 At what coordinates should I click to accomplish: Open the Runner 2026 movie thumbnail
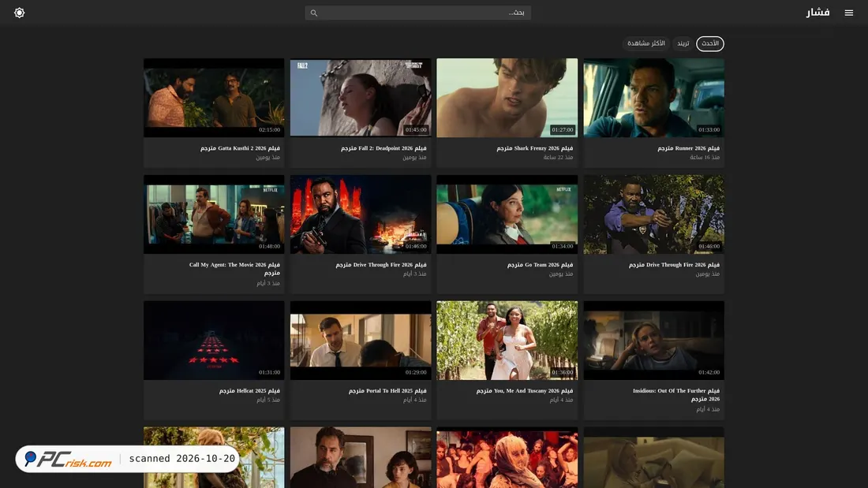654,98
